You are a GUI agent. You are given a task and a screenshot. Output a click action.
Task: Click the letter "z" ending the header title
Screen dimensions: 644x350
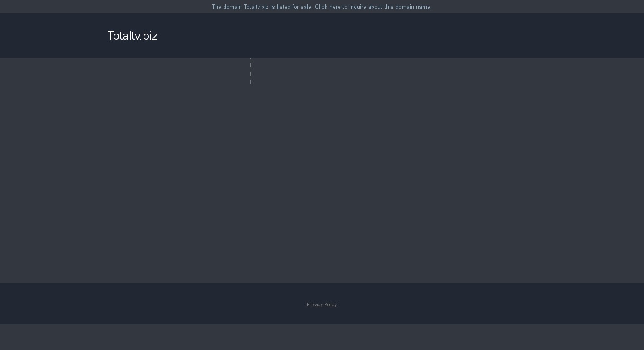coord(155,36)
